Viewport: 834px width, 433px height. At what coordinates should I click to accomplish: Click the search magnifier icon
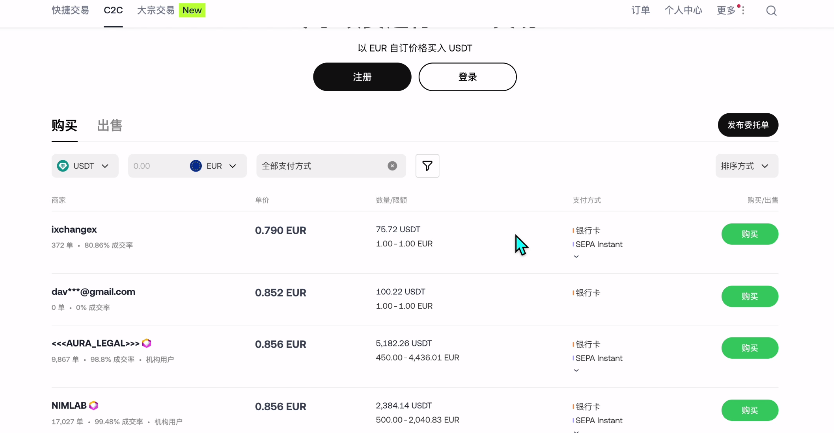coord(771,11)
